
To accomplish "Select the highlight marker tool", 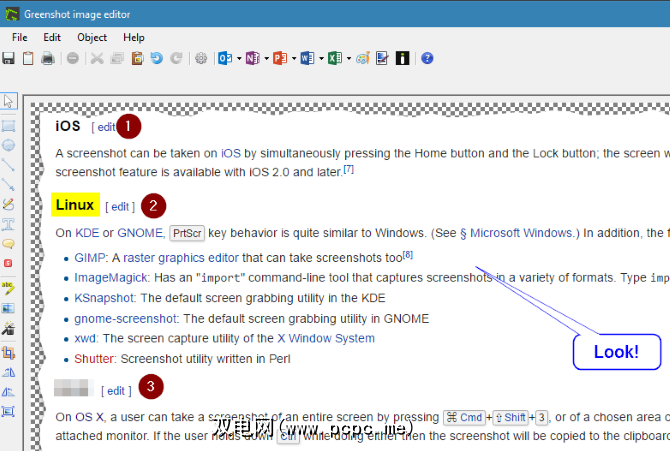I will click(9, 288).
